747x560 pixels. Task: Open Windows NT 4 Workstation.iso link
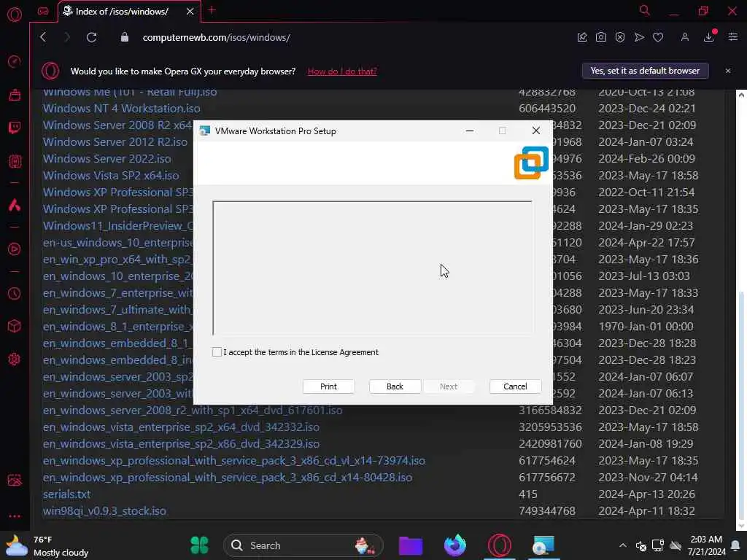pos(122,109)
